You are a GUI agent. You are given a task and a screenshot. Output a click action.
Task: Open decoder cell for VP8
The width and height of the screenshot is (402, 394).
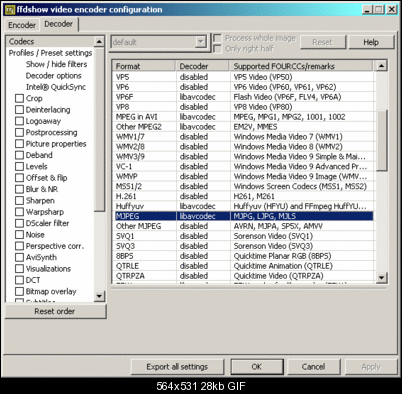(x=203, y=107)
